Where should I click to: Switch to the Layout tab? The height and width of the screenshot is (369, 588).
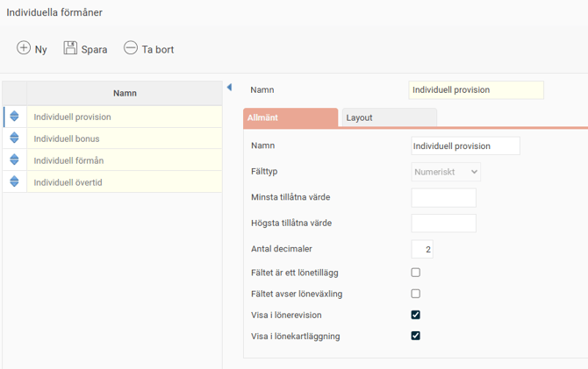click(387, 117)
